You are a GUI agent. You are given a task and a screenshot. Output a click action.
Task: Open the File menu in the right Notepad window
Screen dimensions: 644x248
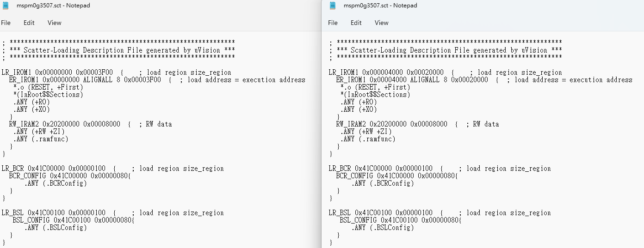[x=333, y=23]
